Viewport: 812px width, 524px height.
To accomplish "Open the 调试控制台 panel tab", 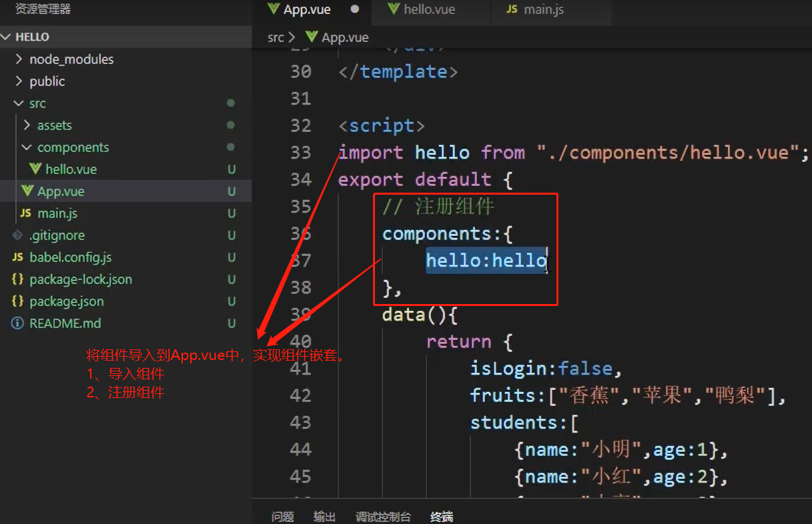I will [383, 517].
